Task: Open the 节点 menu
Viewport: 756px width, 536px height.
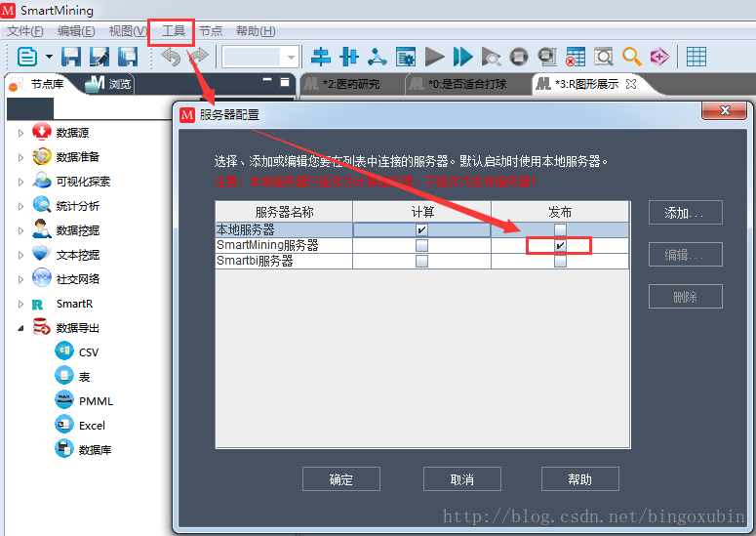Action: 211,31
